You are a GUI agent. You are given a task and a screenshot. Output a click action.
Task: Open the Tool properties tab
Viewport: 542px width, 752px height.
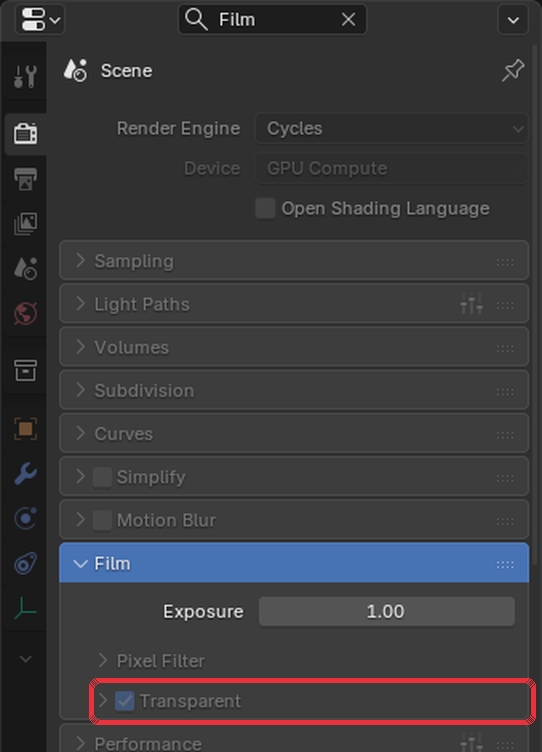25,76
